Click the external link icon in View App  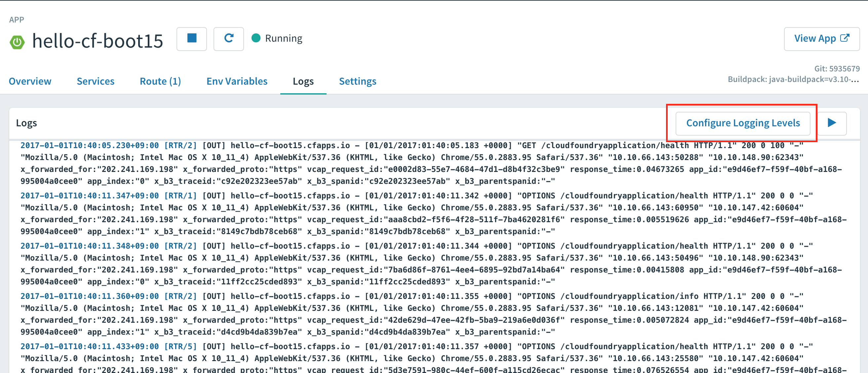pyautogui.click(x=845, y=38)
